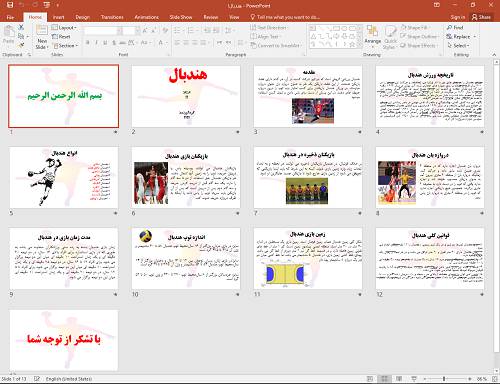The image size is (500, 384).
Task: Open the View tab
Action: [234, 17]
